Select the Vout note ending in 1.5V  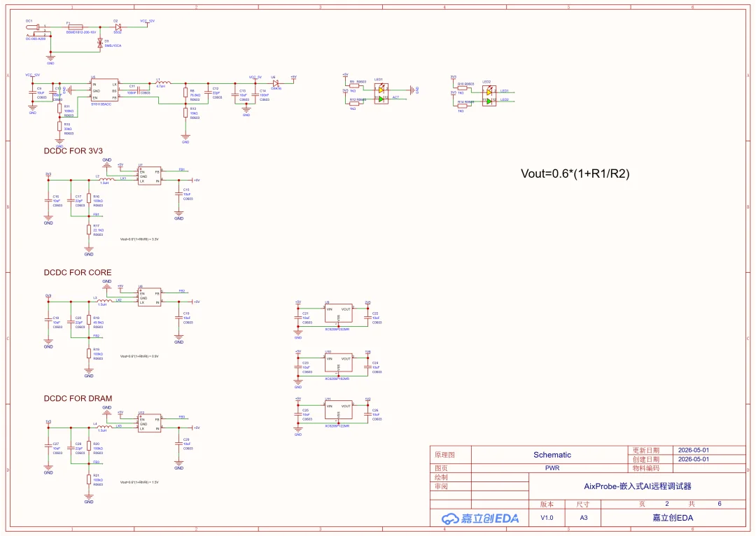click(139, 482)
